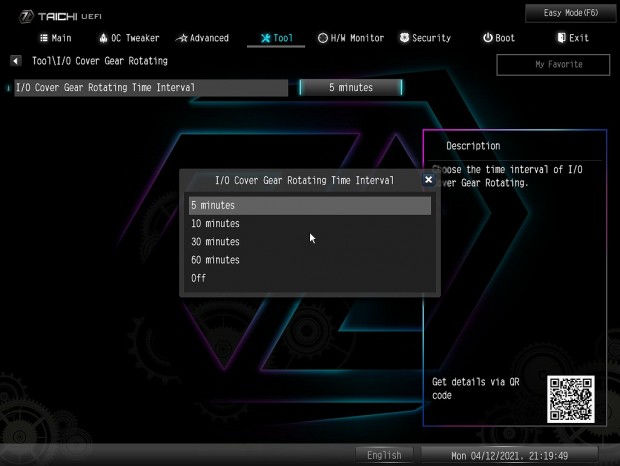Image resolution: width=620 pixels, height=466 pixels.
Task: Click the back arrow beside the Tool breadcrumb
Action: (x=15, y=61)
